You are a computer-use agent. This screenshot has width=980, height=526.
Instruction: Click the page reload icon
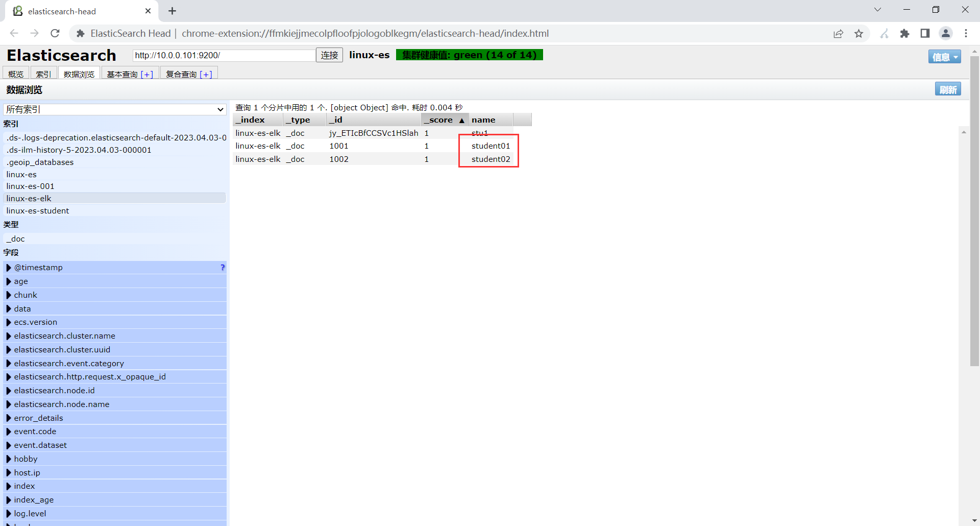[55, 33]
